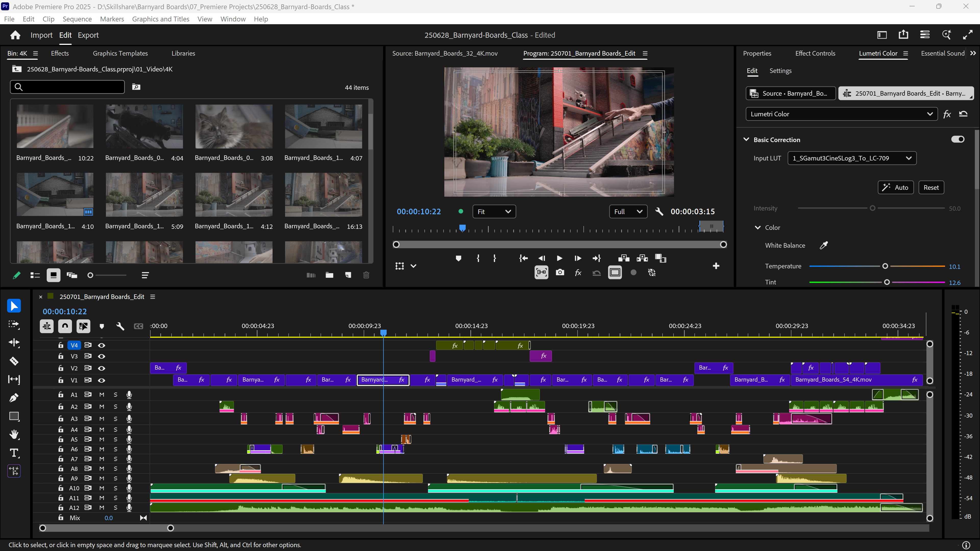Image resolution: width=980 pixels, height=551 pixels.
Task: Open Lumetri Color effect dropdown
Action: point(841,114)
